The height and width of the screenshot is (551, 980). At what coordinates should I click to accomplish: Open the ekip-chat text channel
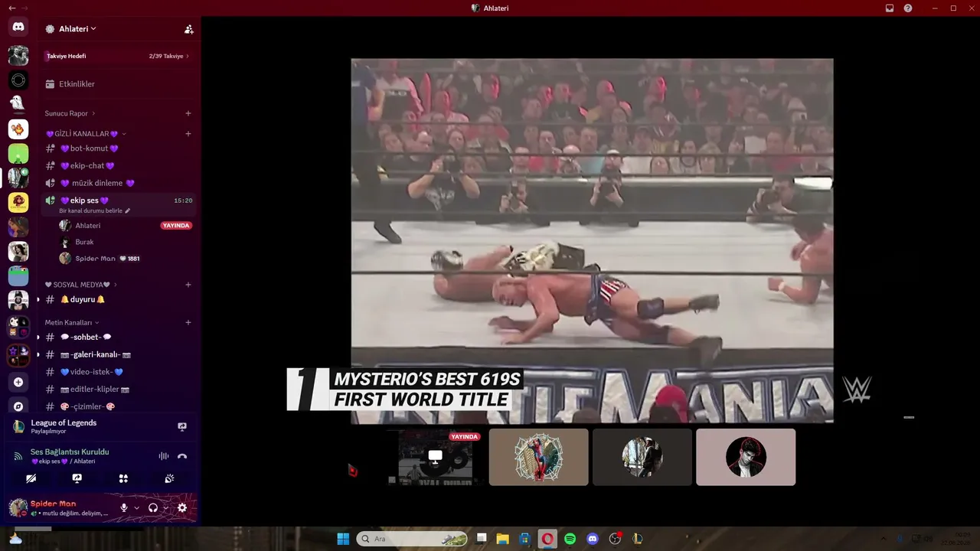tap(119, 165)
